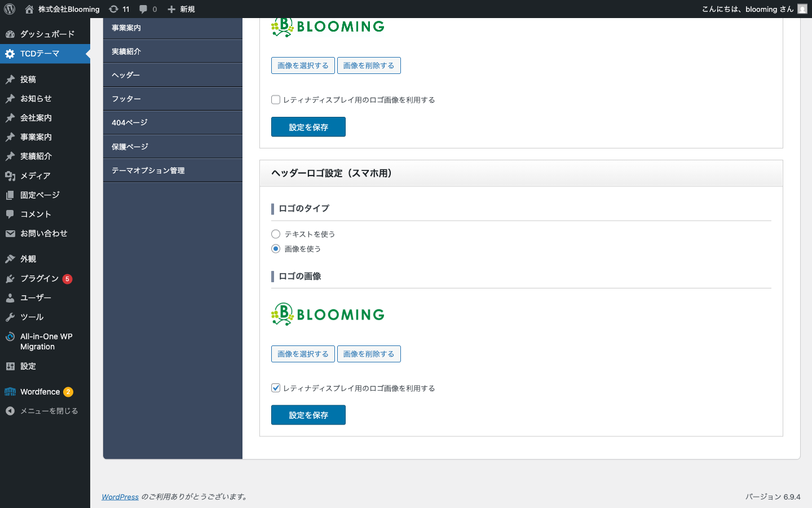Click the メディア media icon

(10, 176)
